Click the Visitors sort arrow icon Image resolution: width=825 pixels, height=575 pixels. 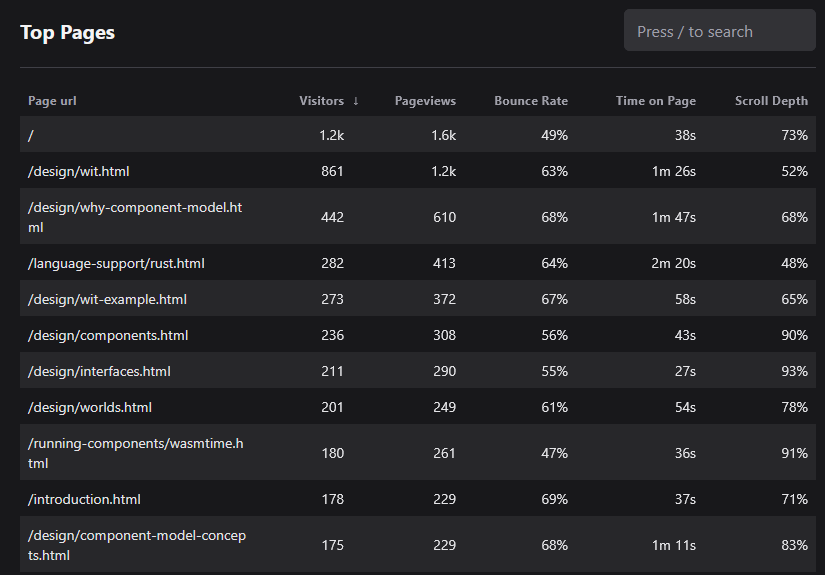356,101
